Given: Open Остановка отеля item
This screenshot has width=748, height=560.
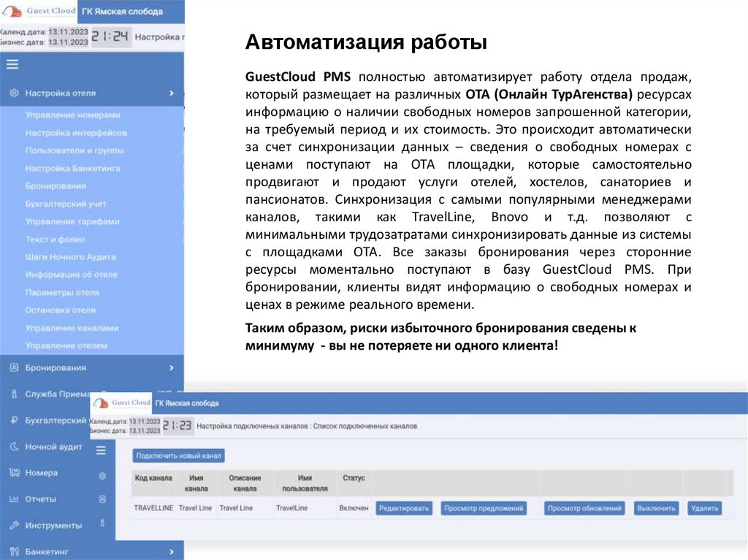Looking at the screenshot, I should click(61, 310).
